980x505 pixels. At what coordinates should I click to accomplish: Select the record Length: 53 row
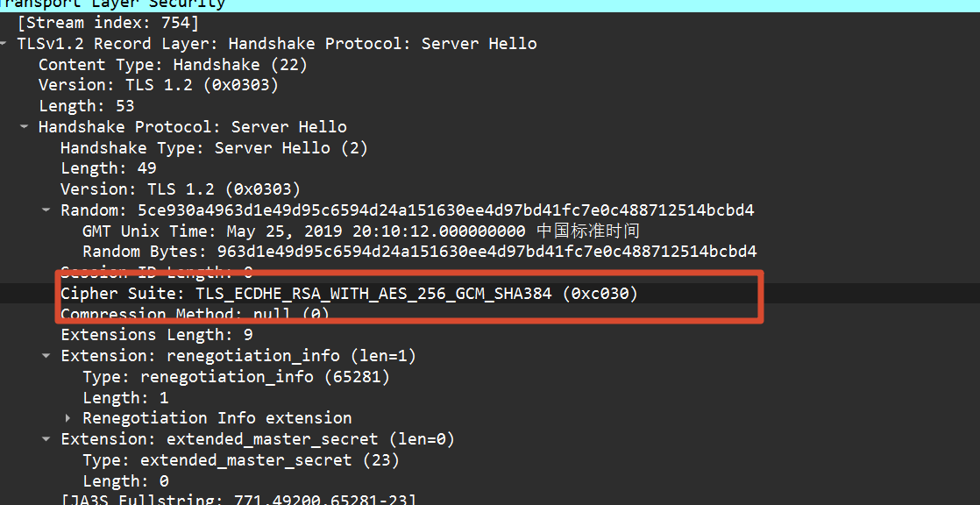[x=86, y=106]
